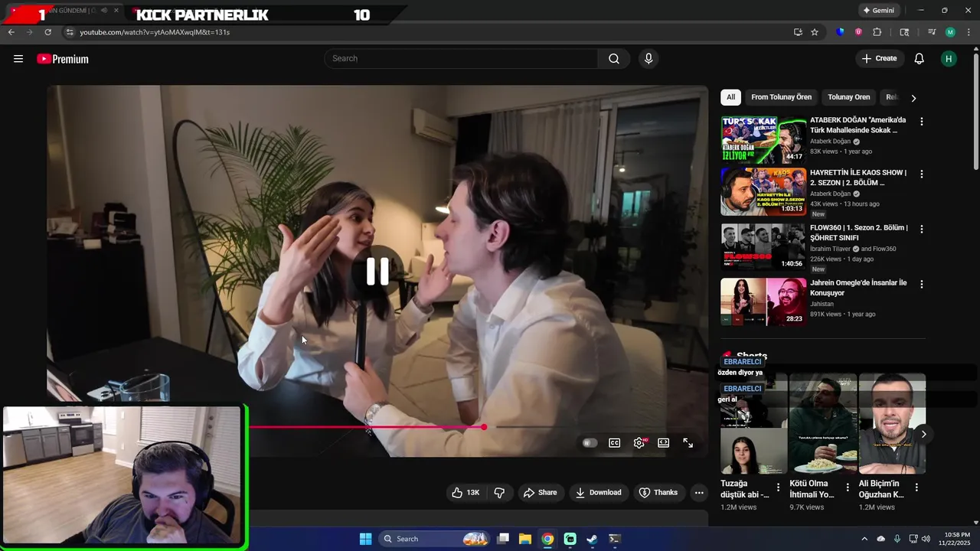Open more actions three-dot menu below video

click(x=699, y=493)
